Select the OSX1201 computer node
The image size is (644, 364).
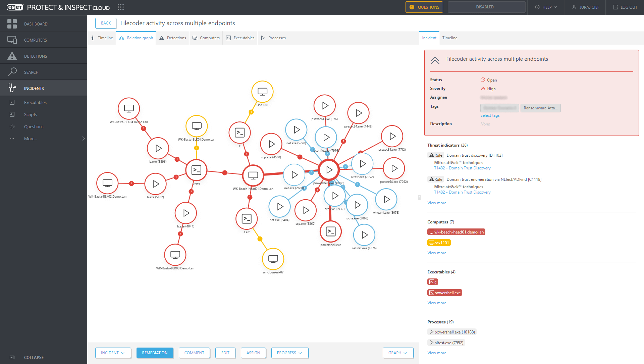pos(262,92)
